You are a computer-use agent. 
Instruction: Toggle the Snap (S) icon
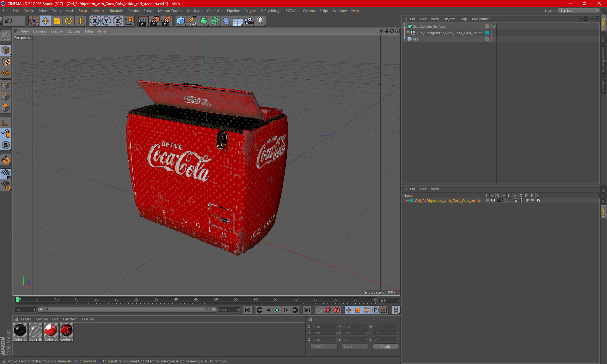pos(6,145)
